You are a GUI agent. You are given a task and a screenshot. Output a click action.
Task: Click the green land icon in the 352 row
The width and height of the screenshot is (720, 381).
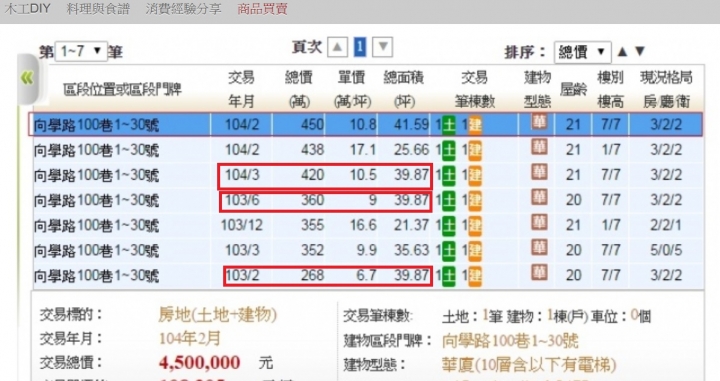point(449,251)
